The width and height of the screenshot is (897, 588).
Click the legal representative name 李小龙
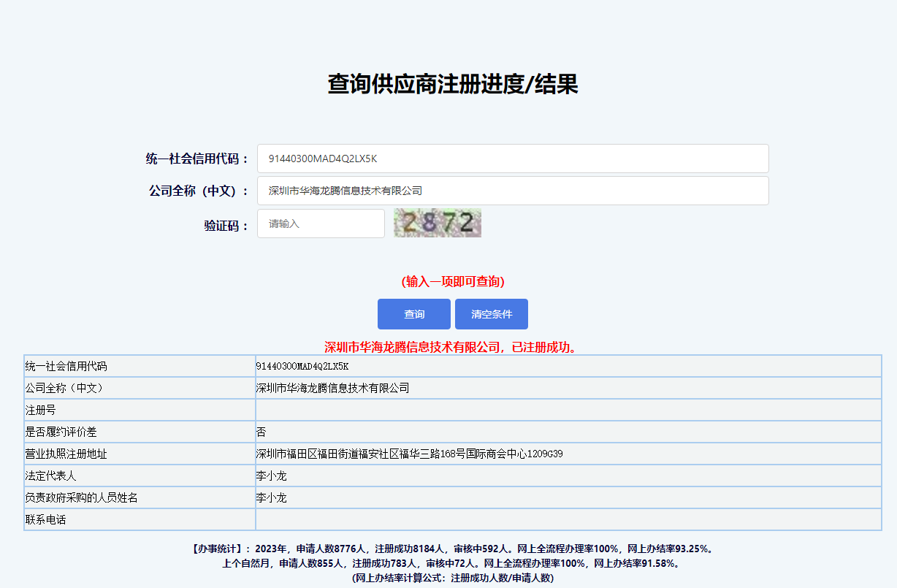pos(266,476)
